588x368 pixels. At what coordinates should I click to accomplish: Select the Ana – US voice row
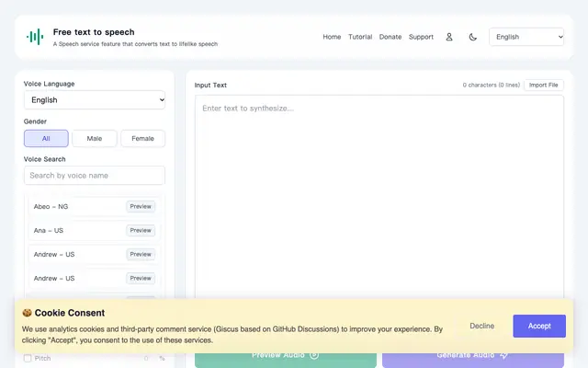95,231
